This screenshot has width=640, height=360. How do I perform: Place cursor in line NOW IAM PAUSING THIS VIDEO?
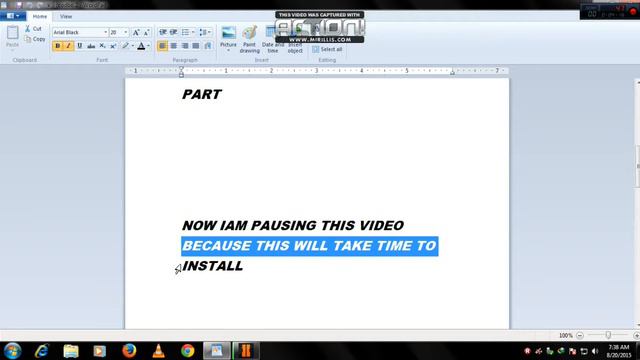tap(293, 225)
